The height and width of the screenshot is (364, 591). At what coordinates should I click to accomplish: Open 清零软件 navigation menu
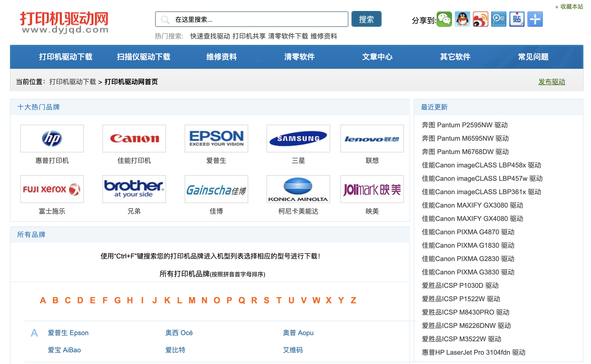(x=299, y=57)
